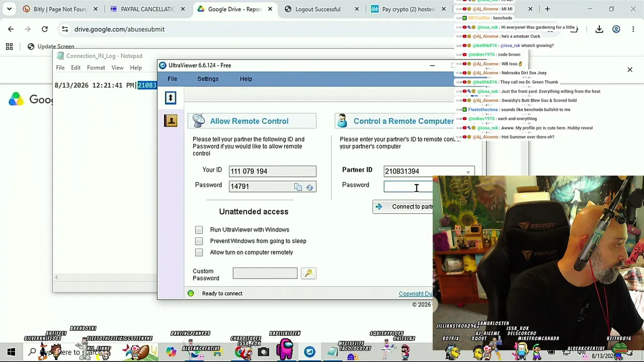The image size is (644, 362).
Task: Open the Notepad Edit menu
Action: (x=75, y=68)
